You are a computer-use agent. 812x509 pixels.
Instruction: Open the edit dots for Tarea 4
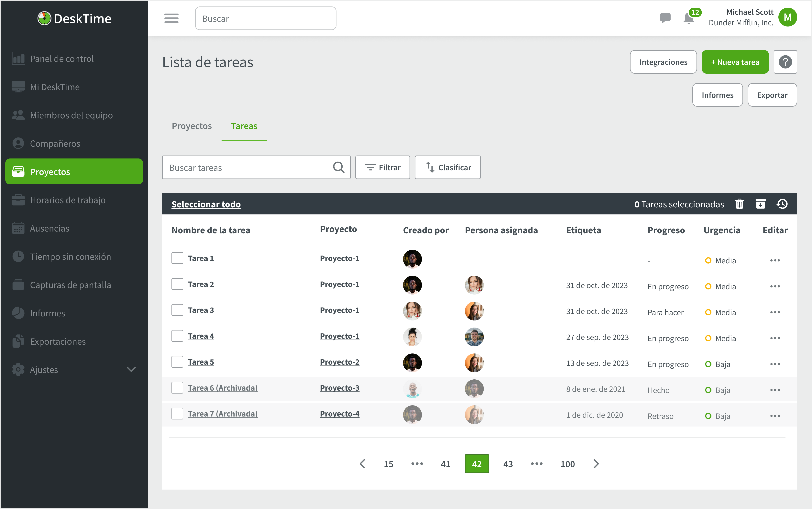[x=775, y=338]
